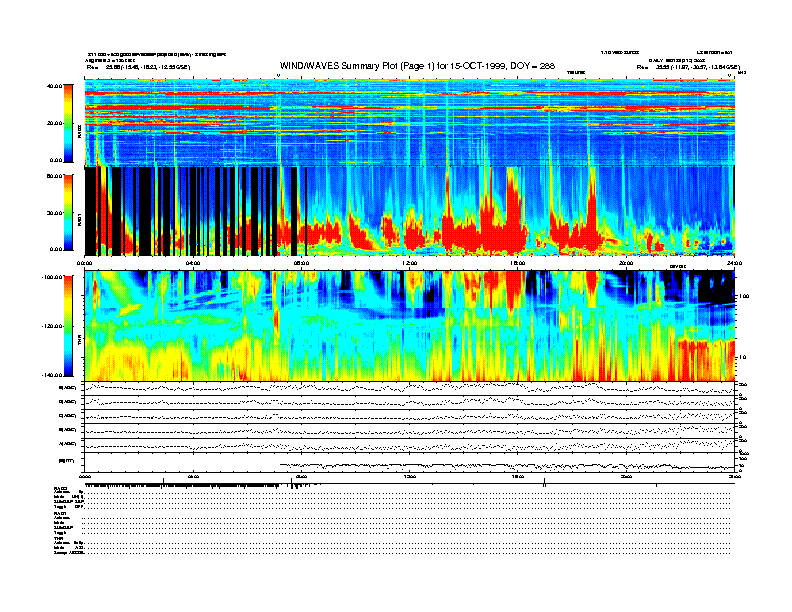
Task: Click the 20.00 label on the RAD2 scale
Action: [x=55, y=123]
